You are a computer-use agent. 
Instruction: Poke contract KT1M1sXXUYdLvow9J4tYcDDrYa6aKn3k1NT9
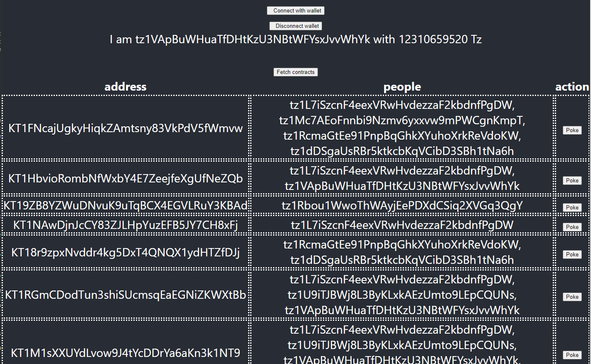(572, 354)
